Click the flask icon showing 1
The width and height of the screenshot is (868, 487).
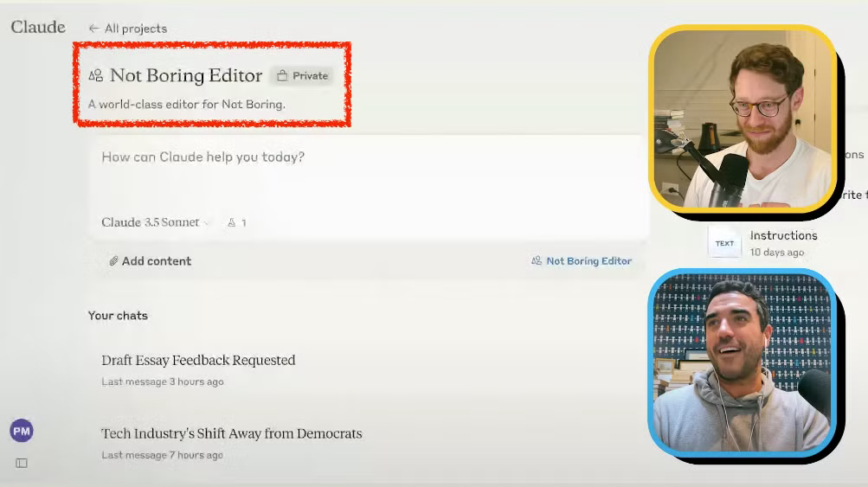tap(236, 222)
